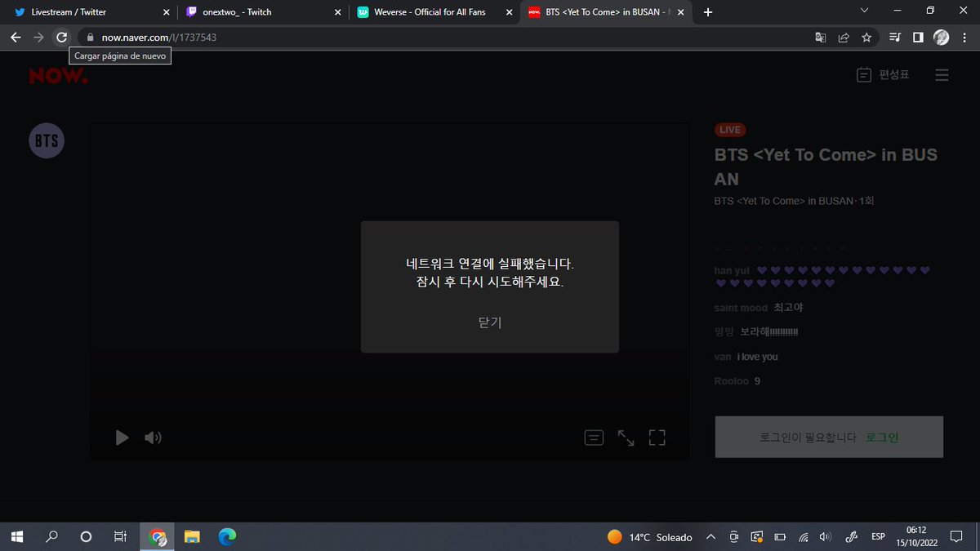Image resolution: width=980 pixels, height=551 pixels.
Task: Click the play button in video player
Action: pyautogui.click(x=122, y=438)
